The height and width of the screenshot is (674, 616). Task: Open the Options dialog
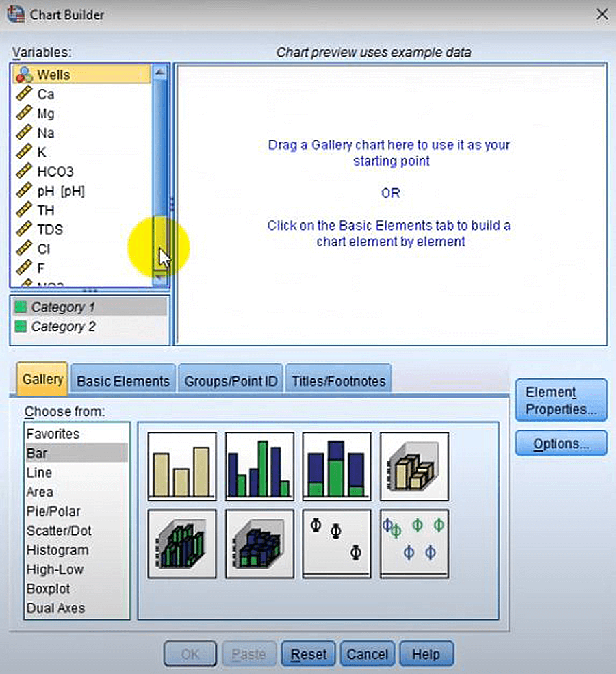pyautogui.click(x=561, y=443)
